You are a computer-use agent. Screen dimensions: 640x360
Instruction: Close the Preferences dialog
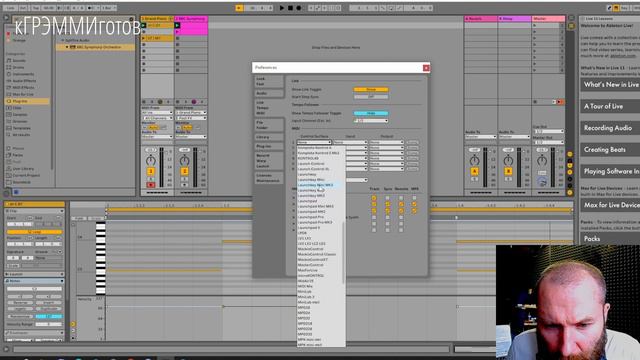[426, 68]
